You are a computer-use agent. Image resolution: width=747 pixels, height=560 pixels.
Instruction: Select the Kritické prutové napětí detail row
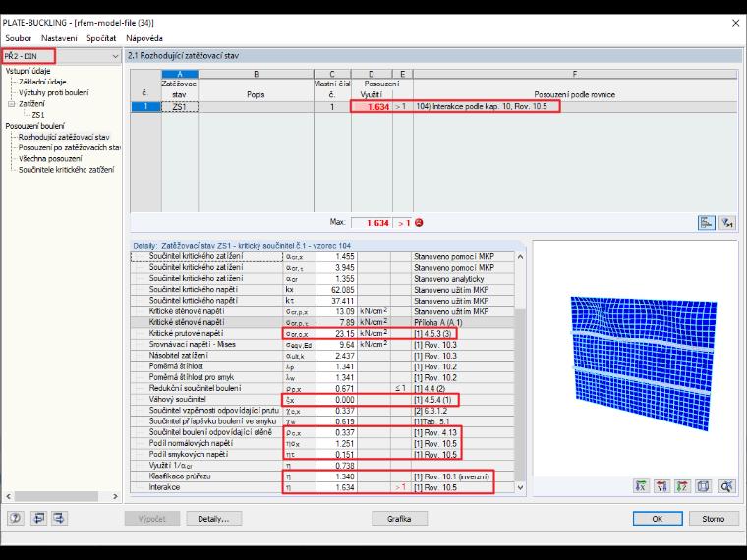click(x=322, y=333)
